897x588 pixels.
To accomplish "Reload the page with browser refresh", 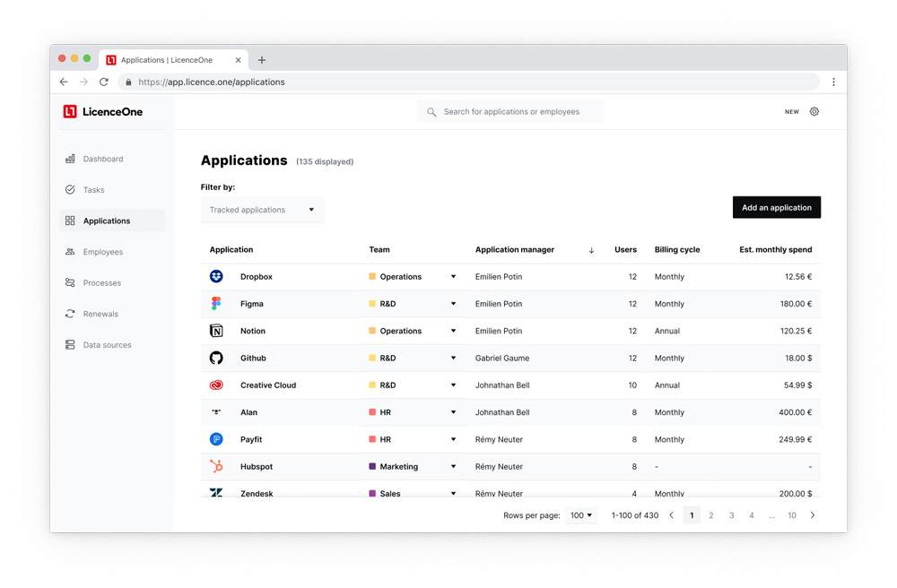I will pos(103,82).
